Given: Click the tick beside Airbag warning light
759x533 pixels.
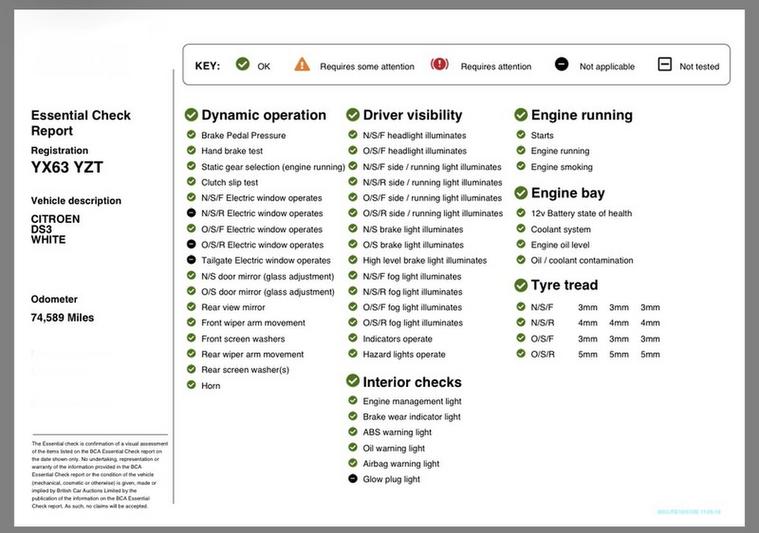Looking at the screenshot, I should (353, 463).
